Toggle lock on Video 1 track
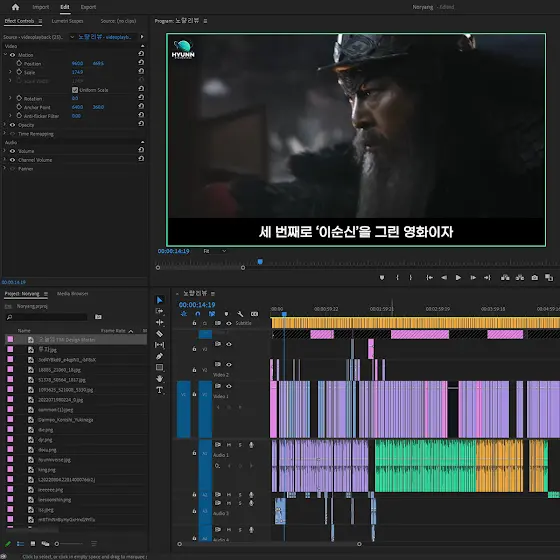 click(194, 394)
